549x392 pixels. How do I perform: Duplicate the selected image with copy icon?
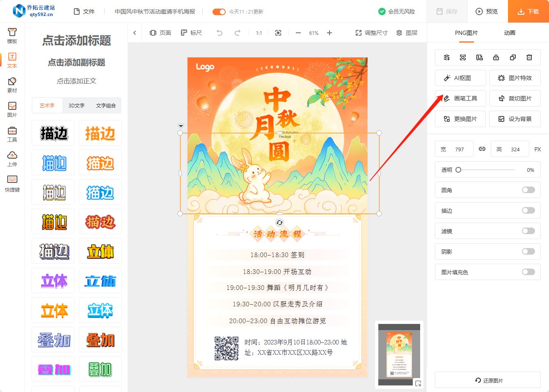[x=513, y=57]
